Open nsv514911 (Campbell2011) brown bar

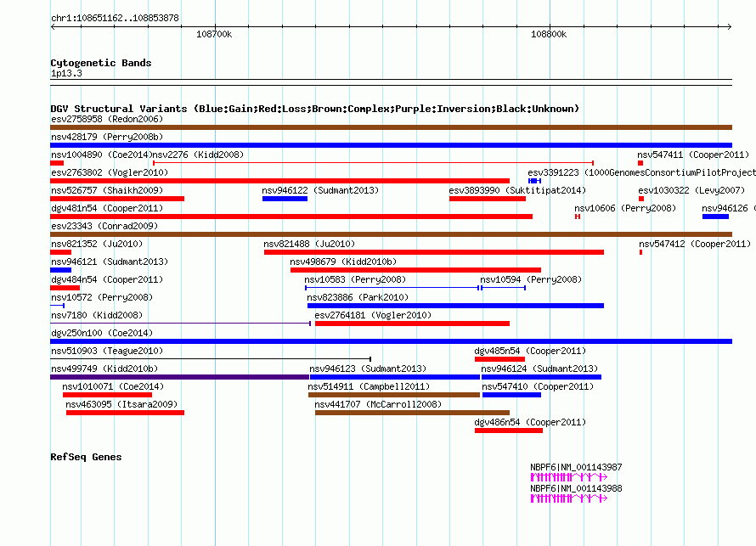pos(394,395)
